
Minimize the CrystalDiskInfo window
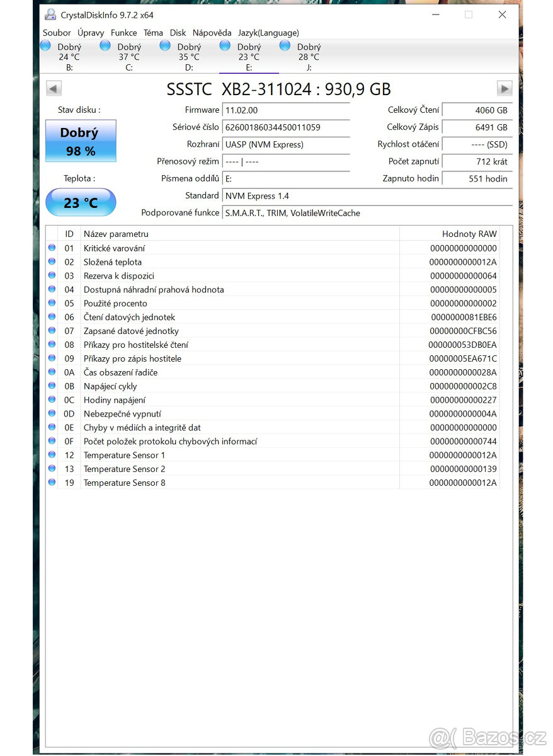point(435,14)
